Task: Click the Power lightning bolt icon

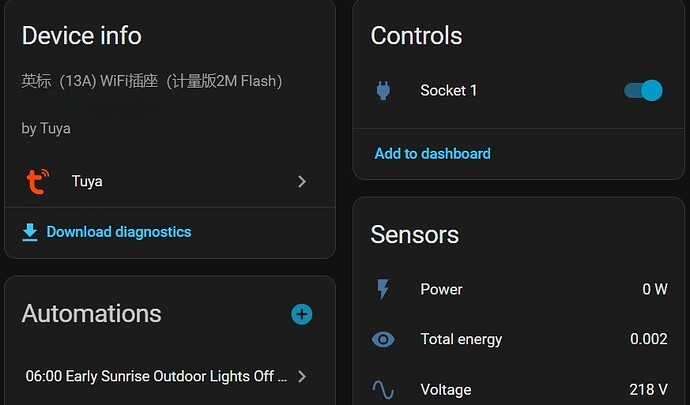Action: [382, 290]
